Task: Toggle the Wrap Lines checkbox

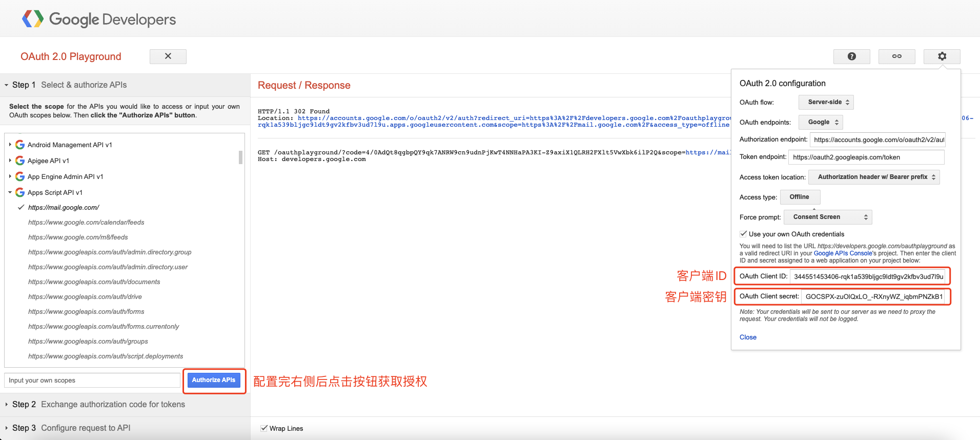Action: pyautogui.click(x=264, y=428)
